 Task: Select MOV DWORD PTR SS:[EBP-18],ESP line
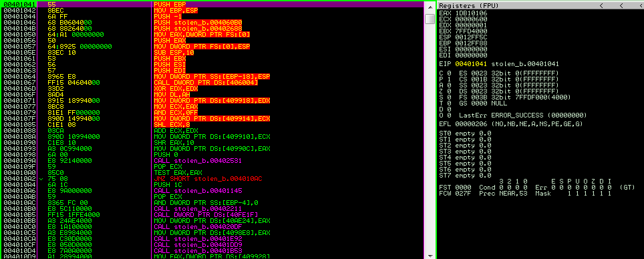[x=212, y=76]
